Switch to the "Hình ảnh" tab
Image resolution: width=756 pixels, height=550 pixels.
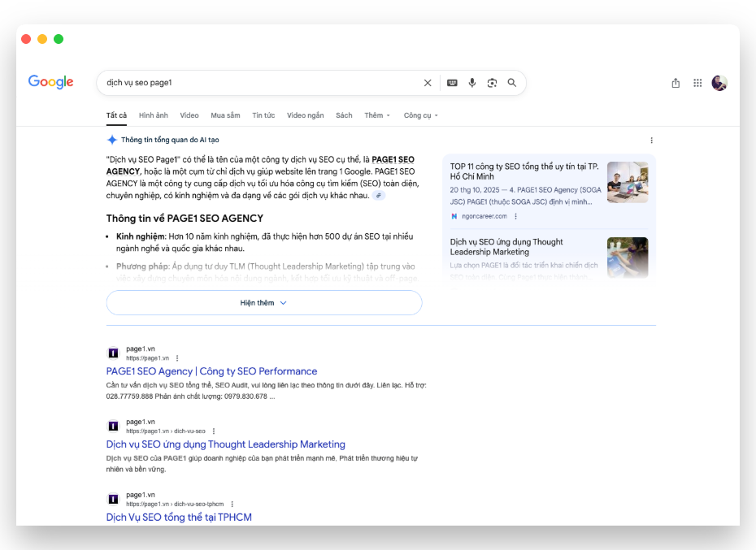(153, 115)
